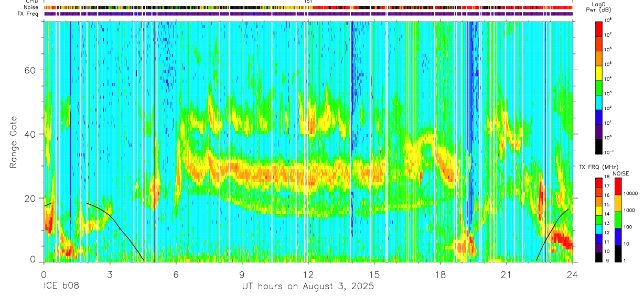Click the 'NOISE' legend title

[621, 173]
